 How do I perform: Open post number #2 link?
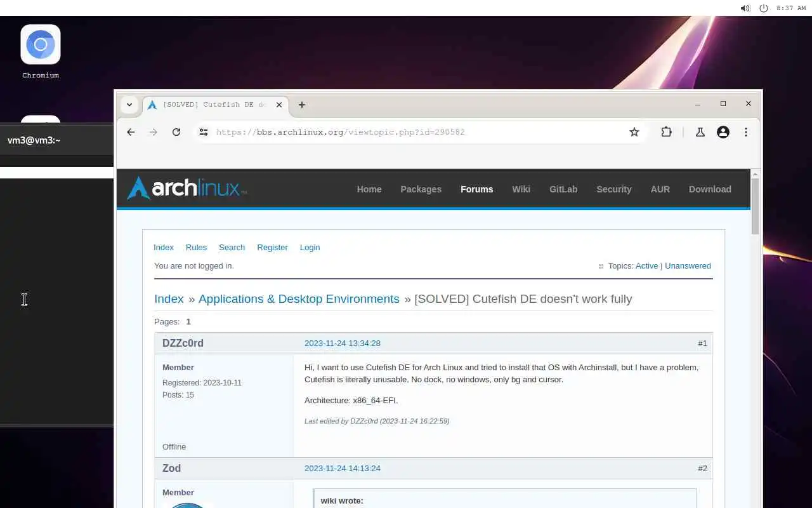[702, 469]
